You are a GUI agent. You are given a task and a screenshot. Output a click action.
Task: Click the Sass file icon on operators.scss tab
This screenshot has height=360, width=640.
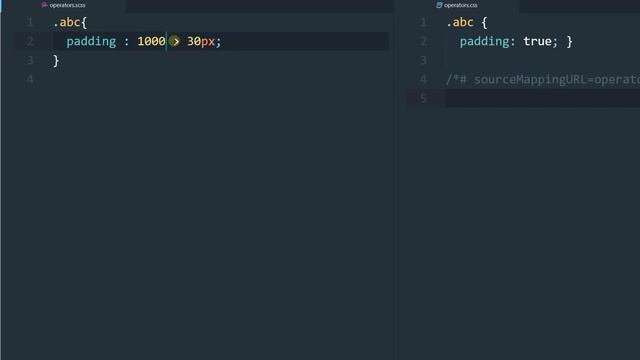44,5
